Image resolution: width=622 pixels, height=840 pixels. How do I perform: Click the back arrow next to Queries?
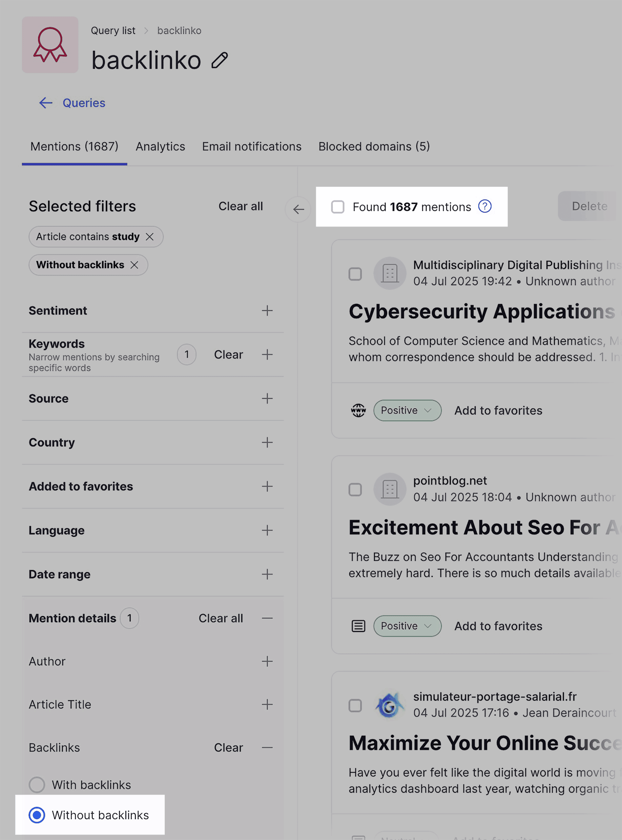[46, 103]
